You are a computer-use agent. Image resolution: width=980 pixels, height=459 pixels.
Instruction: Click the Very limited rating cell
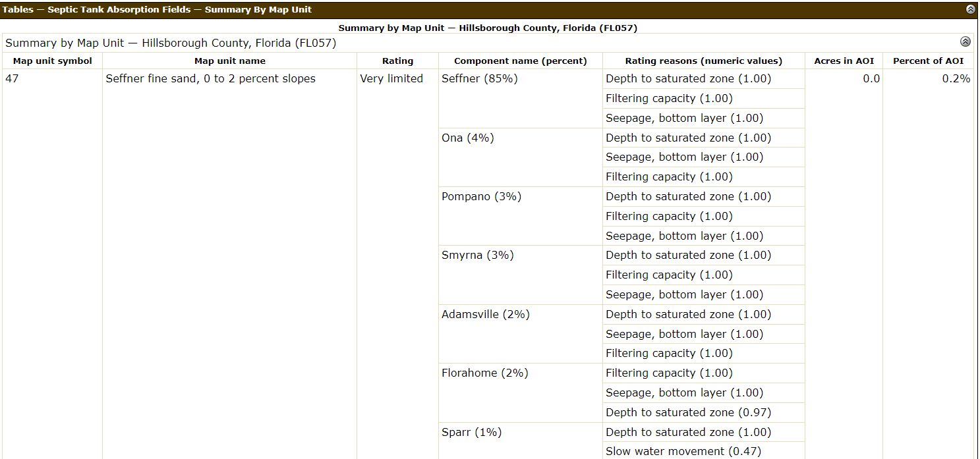coord(391,78)
